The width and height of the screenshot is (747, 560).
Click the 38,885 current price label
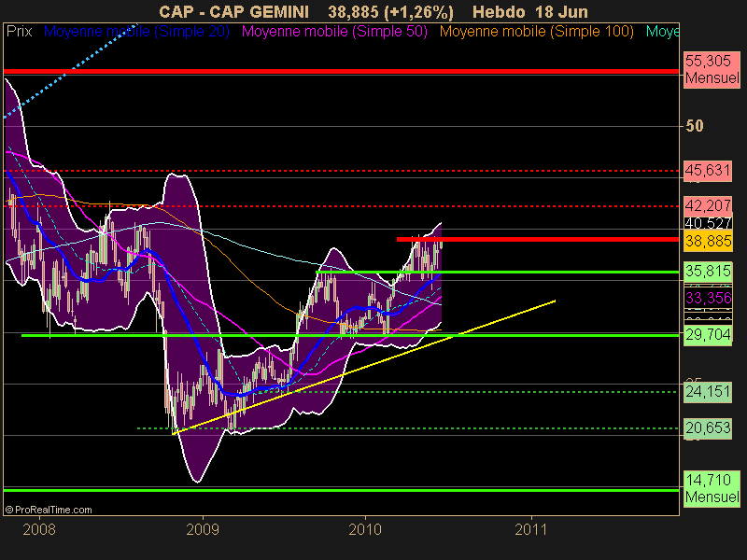click(x=708, y=241)
